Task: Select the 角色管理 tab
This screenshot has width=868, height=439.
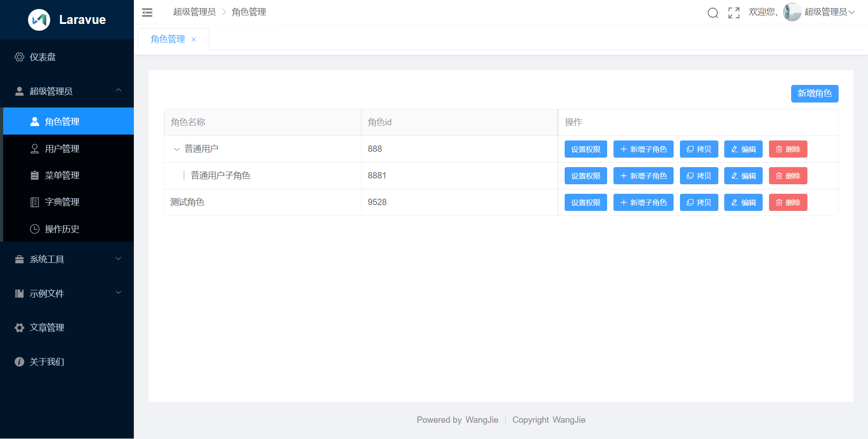Action: point(168,39)
